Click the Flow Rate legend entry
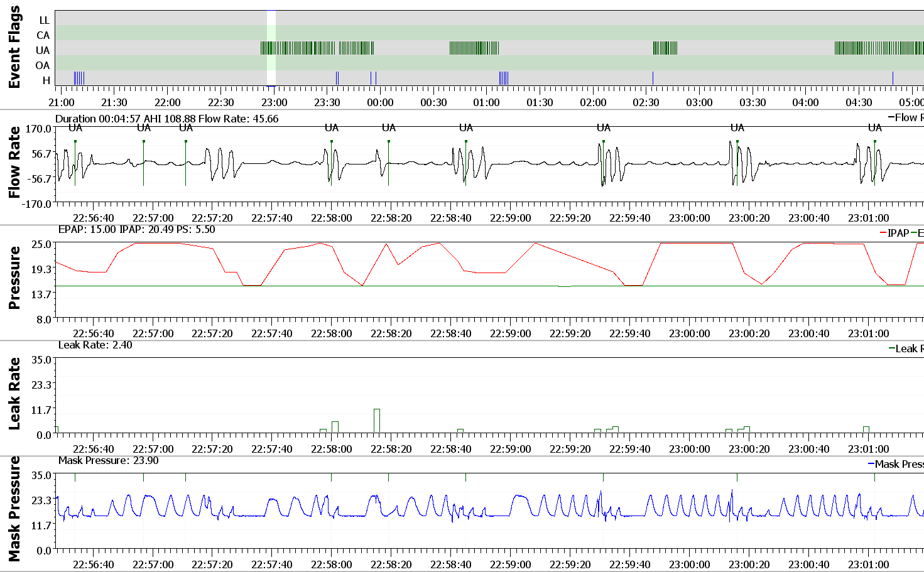The image size is (924, 572). 906,117
